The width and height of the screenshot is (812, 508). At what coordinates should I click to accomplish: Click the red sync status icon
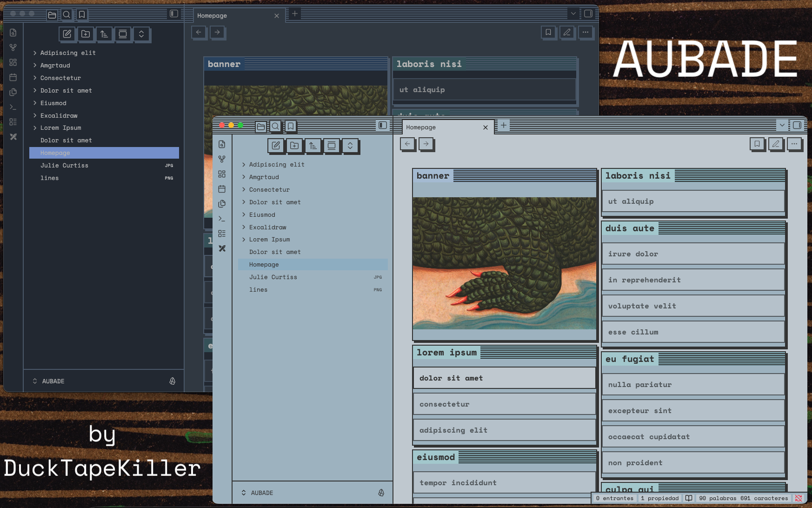799,498
